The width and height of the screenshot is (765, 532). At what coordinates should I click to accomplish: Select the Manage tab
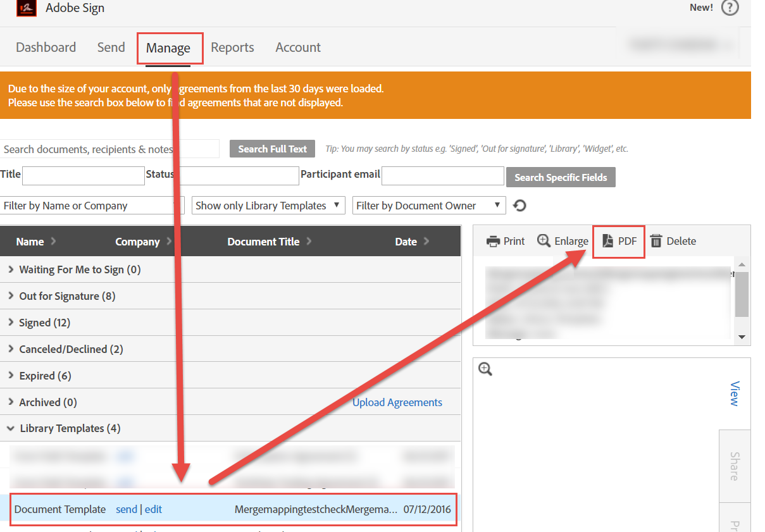168,48
